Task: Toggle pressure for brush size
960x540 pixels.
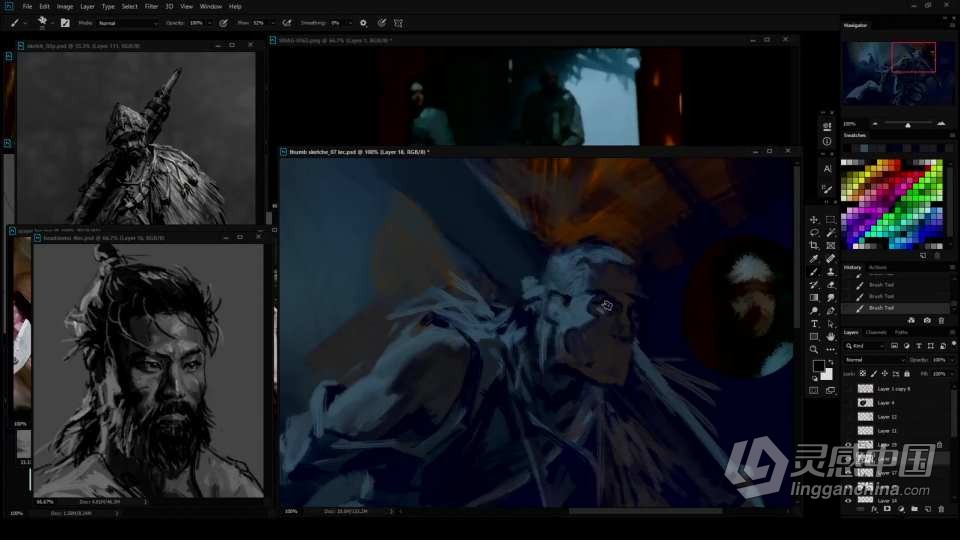Action: coord(382,23)
